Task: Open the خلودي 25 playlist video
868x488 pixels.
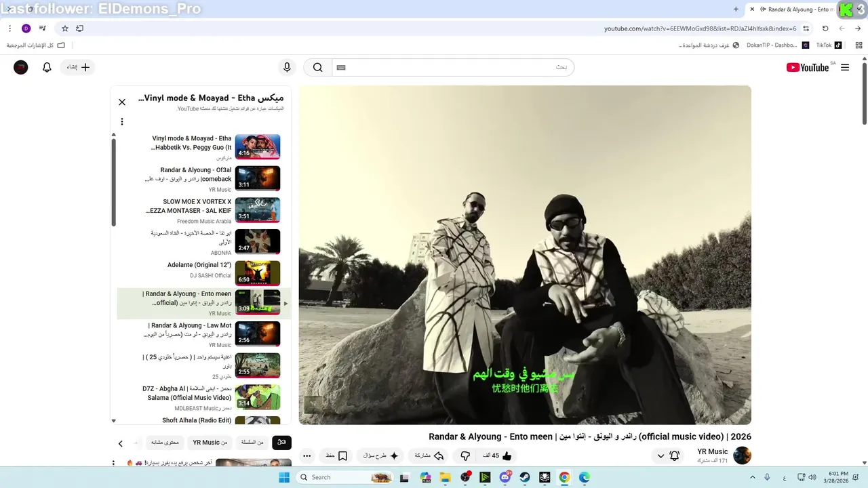Action: (x=203, y=366)
